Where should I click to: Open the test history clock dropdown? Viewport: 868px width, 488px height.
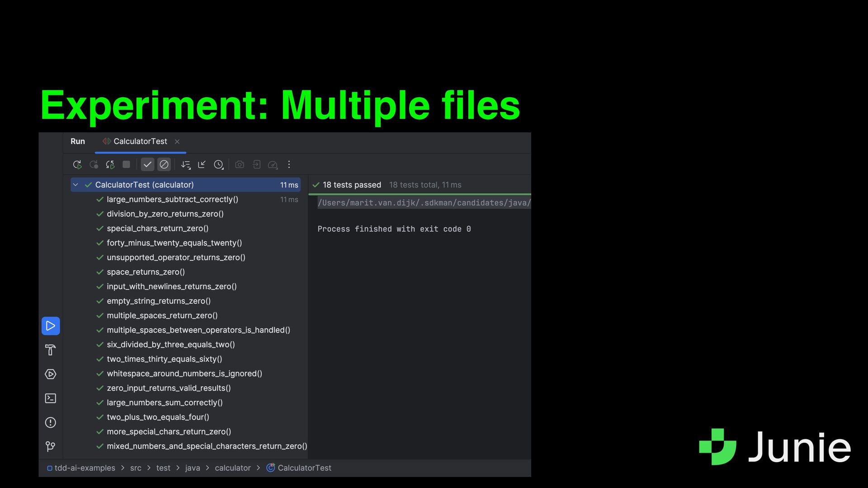pyautogui.click(x=219, y=165)
